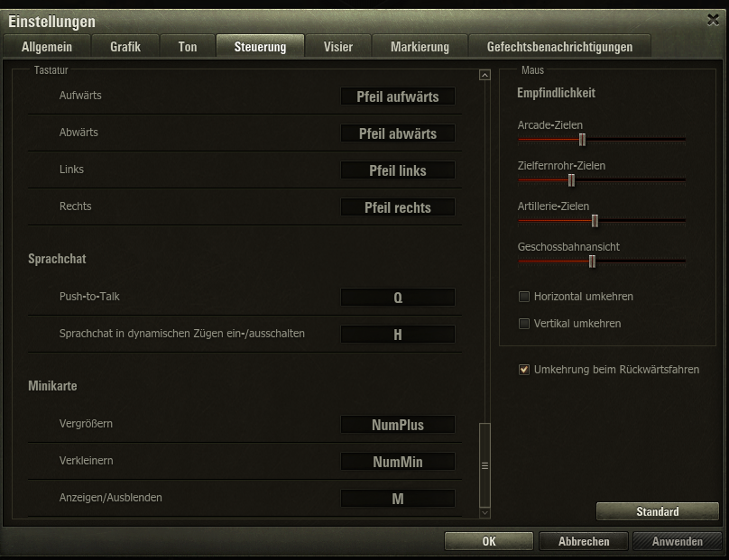
Task: Rebind Anzeigen/Ausblenden key M
Action: pos(398,498)
